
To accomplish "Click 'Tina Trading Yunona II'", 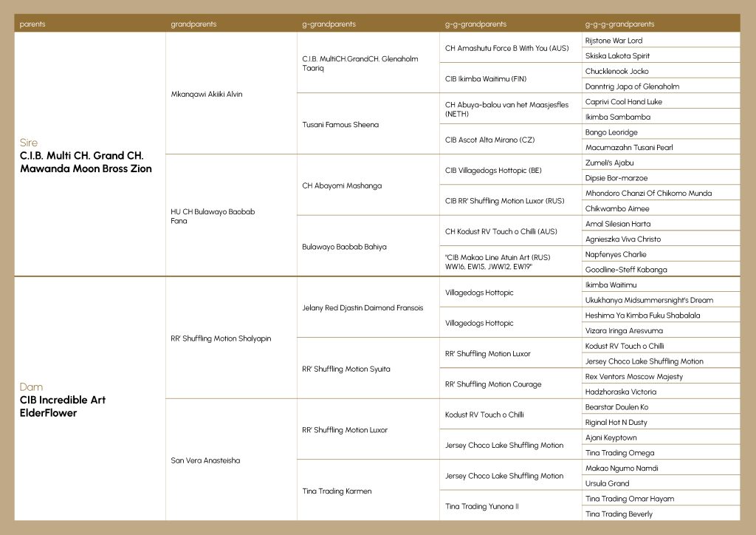I will click(x=481, y=506).
